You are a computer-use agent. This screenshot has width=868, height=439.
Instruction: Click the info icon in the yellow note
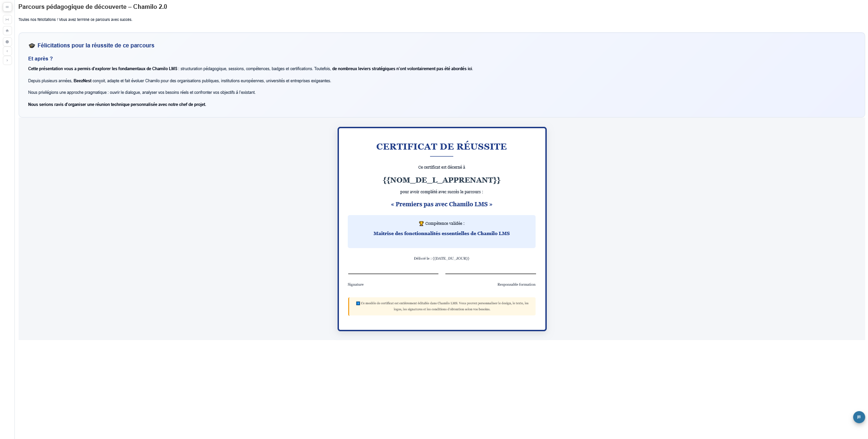click(x=358, y=303)
